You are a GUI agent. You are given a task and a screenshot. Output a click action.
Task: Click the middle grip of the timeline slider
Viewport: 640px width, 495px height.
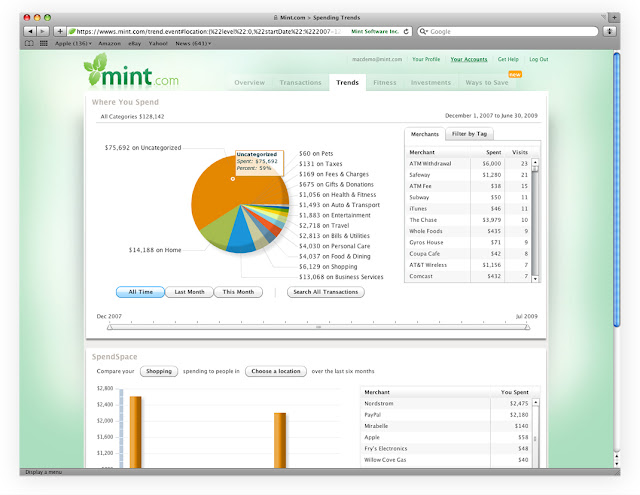click(x=318, y=327)
